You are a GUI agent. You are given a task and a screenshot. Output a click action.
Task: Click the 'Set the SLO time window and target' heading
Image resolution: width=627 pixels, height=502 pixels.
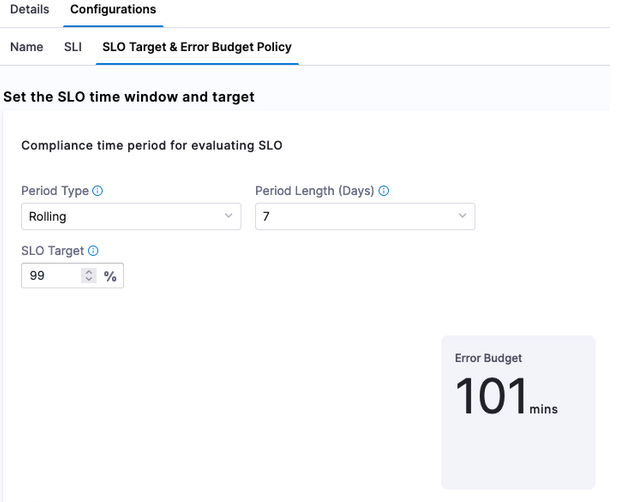129,97
